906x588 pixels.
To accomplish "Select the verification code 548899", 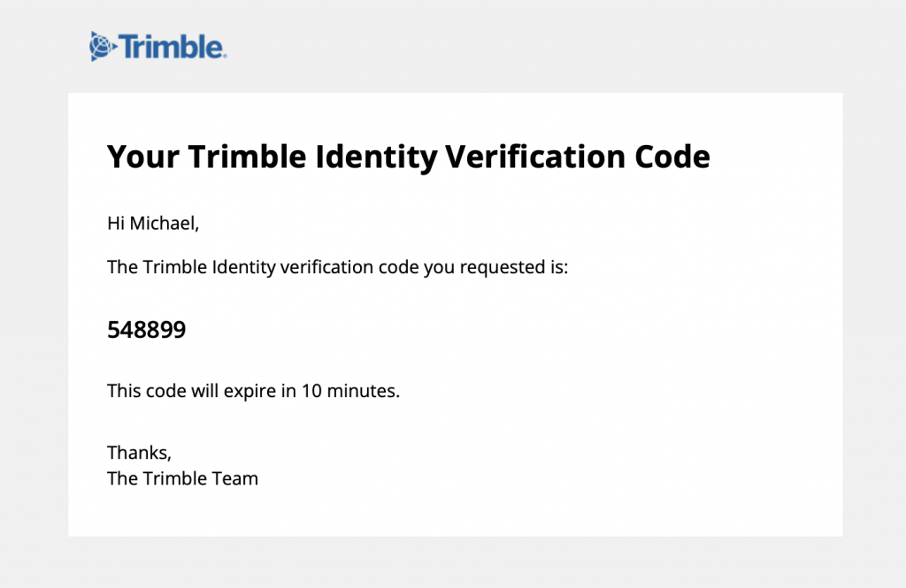I will click(147, 330).
